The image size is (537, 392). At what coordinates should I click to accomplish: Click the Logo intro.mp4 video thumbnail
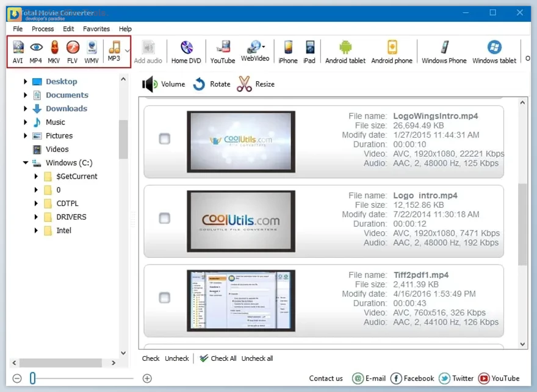coord(241,221)
